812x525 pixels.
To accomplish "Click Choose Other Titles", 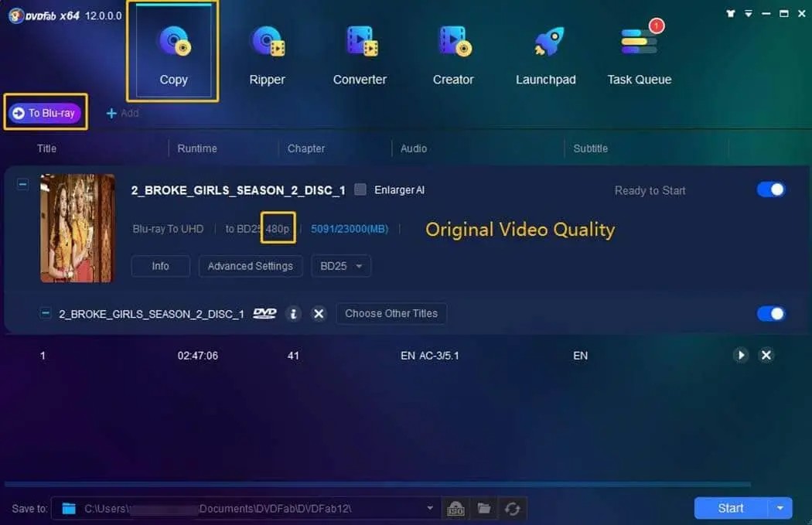I will point(391,314).
